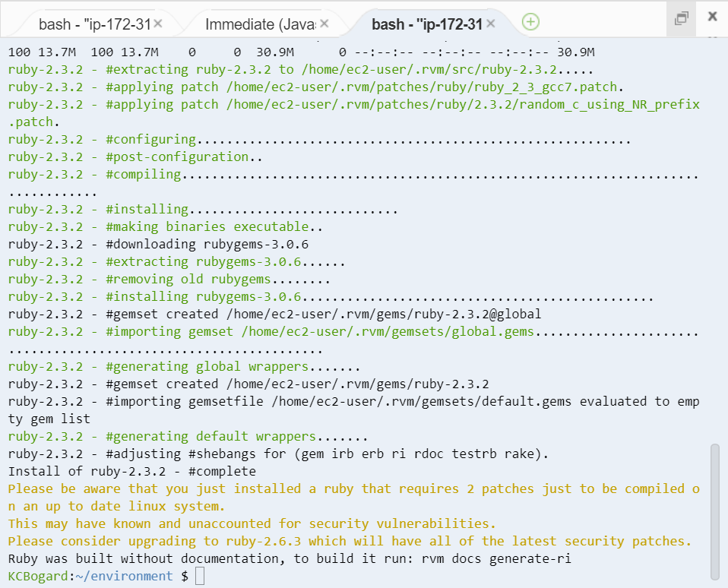Close the Immediate tab
Screen dimensions: 728x588
click(x=324, y=24)
